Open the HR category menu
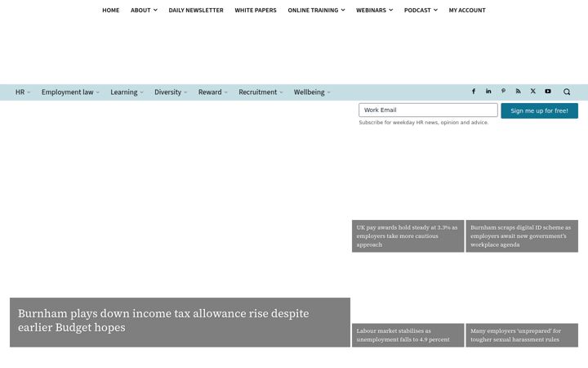Screen dimensions: 588x368 pos(23,92)
